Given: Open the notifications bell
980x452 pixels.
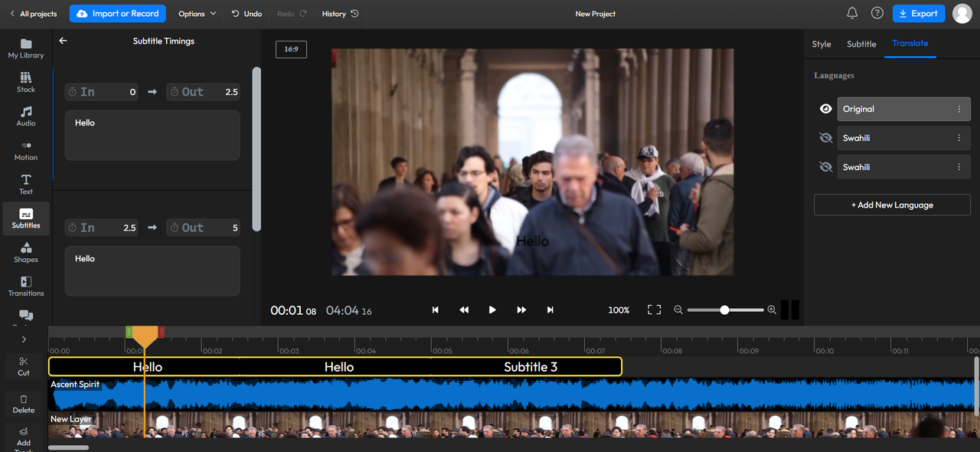Looking at the screenshot, I should [x=852, y=14].
